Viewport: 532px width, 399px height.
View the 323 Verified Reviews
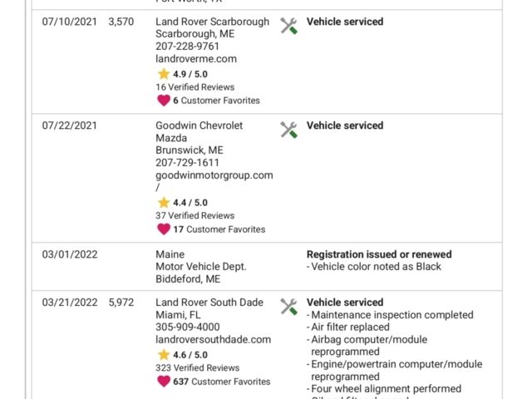pos(198,367)
